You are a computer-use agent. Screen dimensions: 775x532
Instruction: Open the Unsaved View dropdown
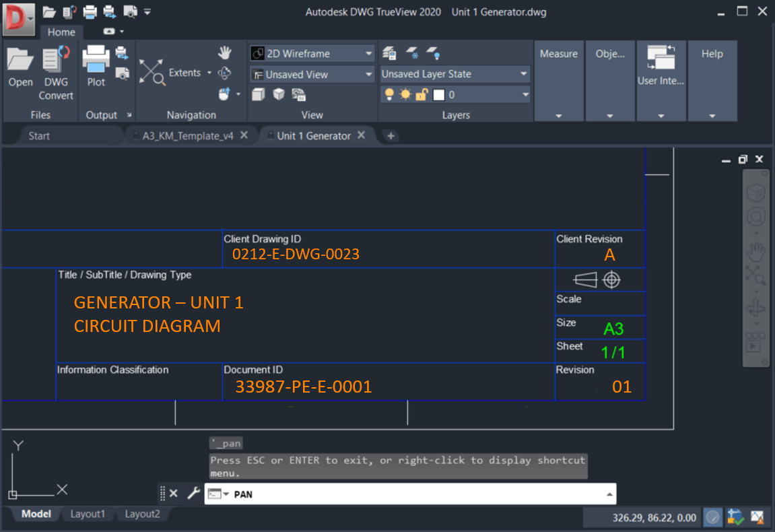tap(312, 74)
